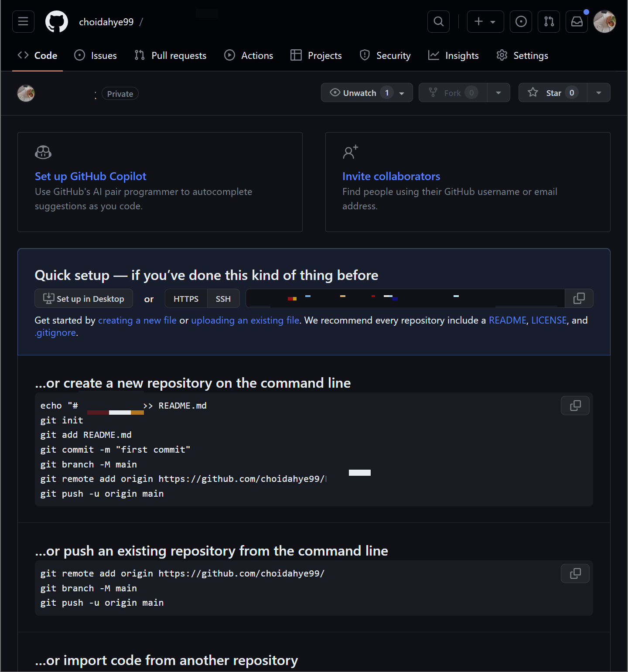
Task: Star this repository
Action: coord(553,92)
